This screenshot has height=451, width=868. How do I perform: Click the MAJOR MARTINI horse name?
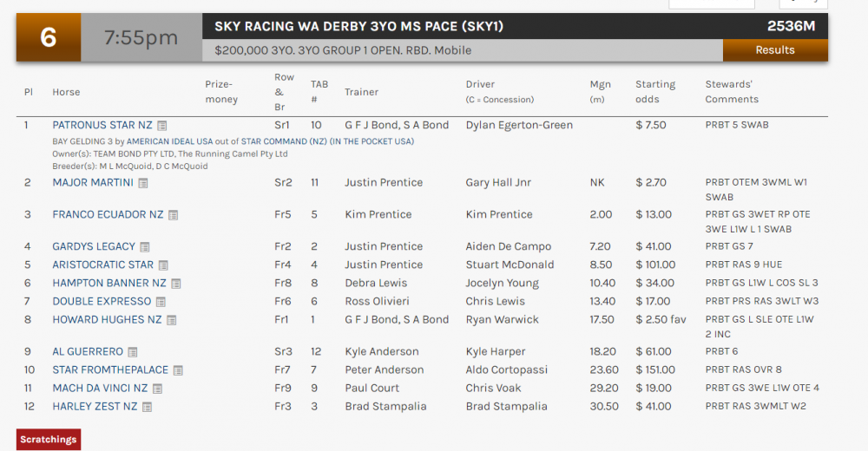pyautogui.click(x=93, y=183)
